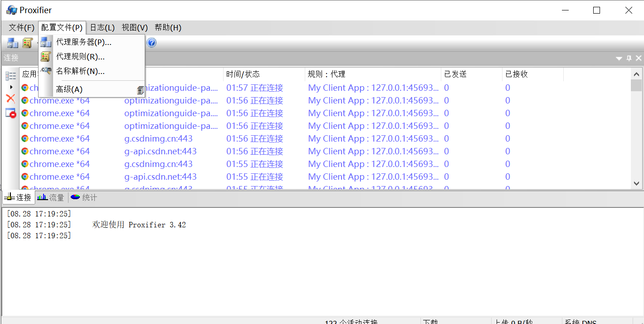Click chrome.exe *64 beside g.csdnimg.cn 01:55
Image resolution: width=644 pixels, height=324 pixels.
tap(59, 164)
